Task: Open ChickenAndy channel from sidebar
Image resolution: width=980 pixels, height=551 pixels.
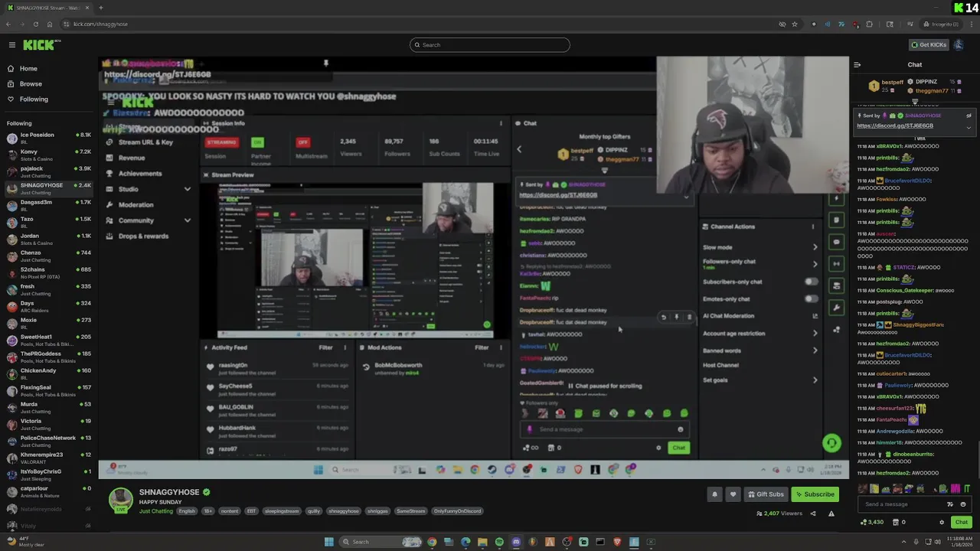Action: pos(47,374)
